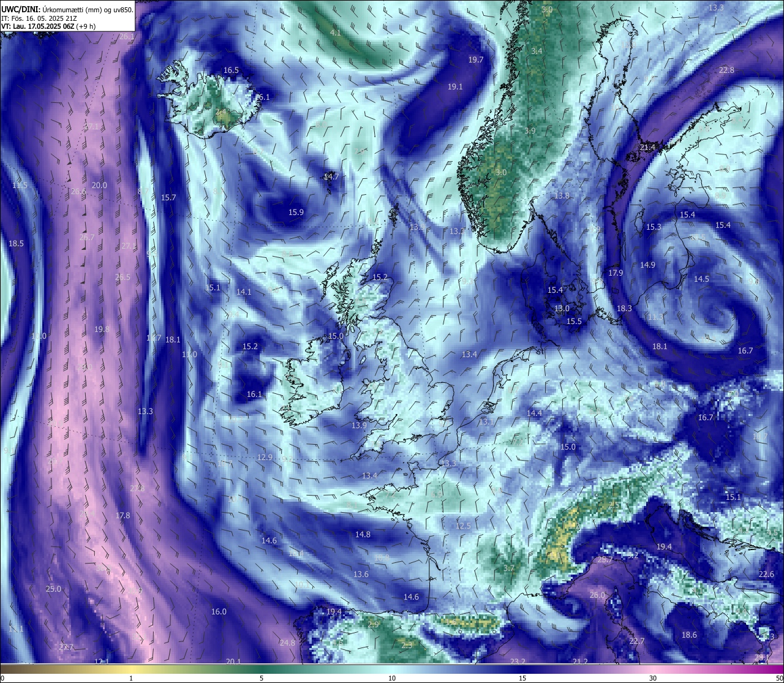Image resolution: width=784 pixels, height=683 pixels.
Task: Click the 2.9 value over Spain
Action: coord(373,625)
